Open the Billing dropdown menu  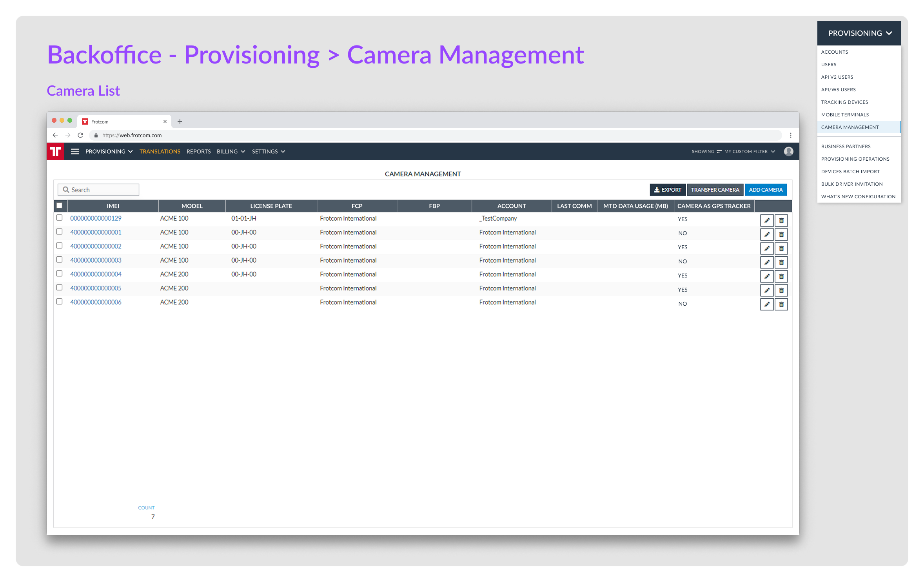231,151
